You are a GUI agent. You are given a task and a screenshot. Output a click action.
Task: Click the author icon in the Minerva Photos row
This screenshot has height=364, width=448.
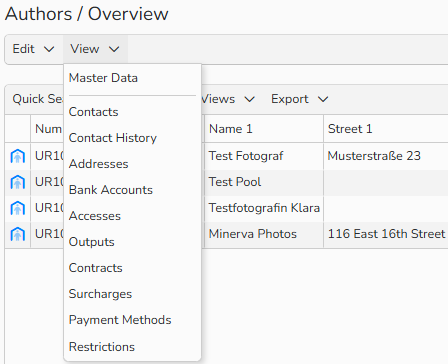point(18,234)
